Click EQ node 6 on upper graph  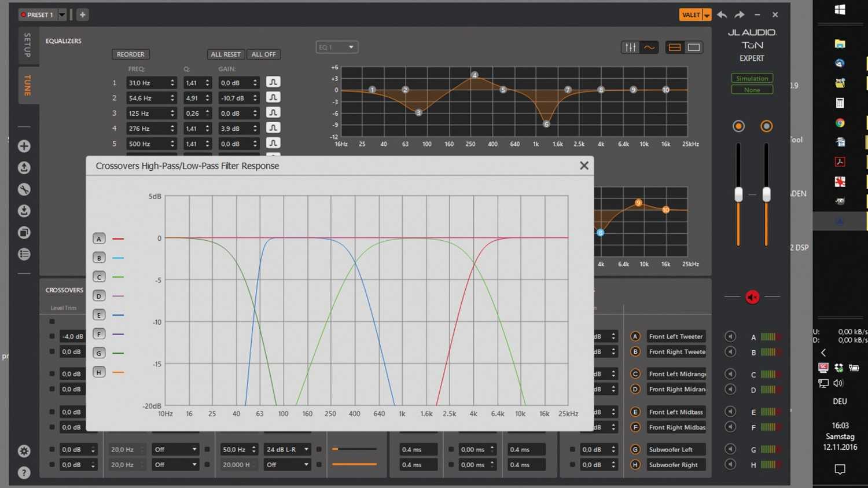coord(546,124)
